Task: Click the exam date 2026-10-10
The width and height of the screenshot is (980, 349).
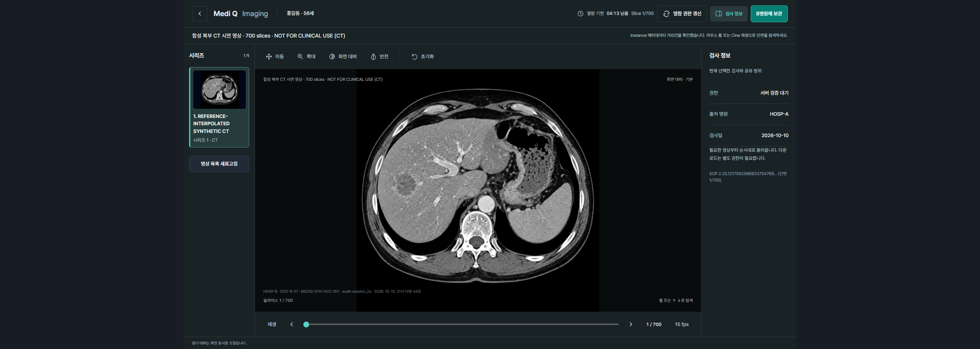Action: (x=775, y=136)
